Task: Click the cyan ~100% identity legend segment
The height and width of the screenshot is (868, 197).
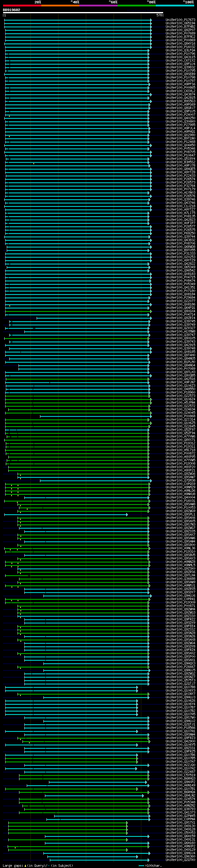Action: tap(175, 6)
